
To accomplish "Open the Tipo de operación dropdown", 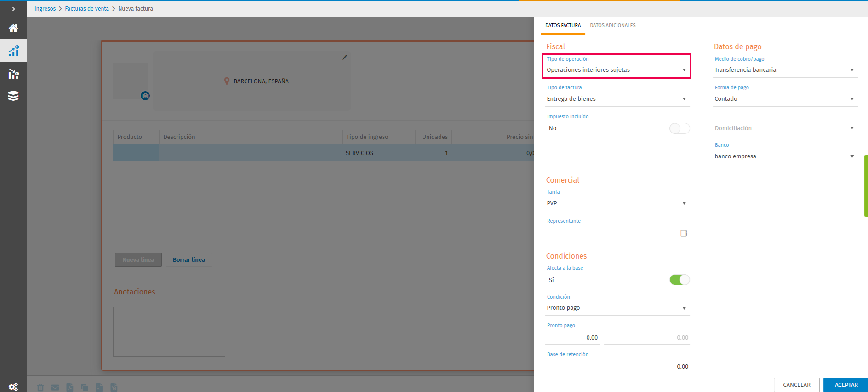I will coord(617,70).
